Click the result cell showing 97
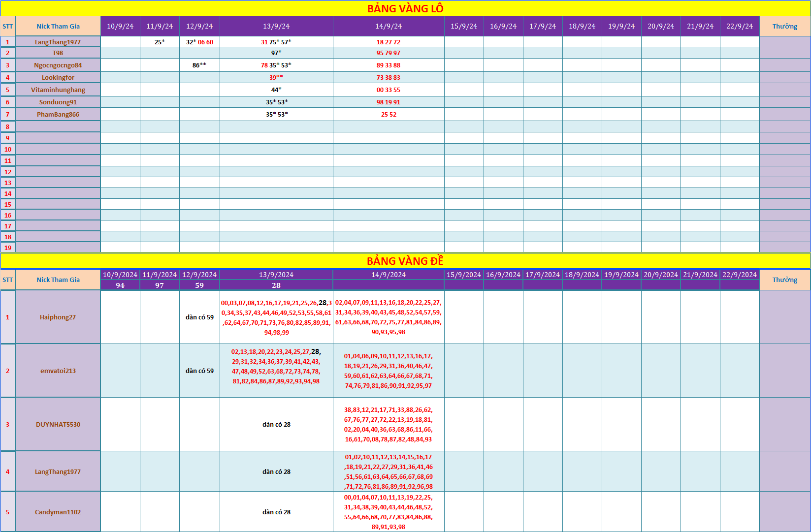Viewport: 811px width, 532px height. [160, 285]
